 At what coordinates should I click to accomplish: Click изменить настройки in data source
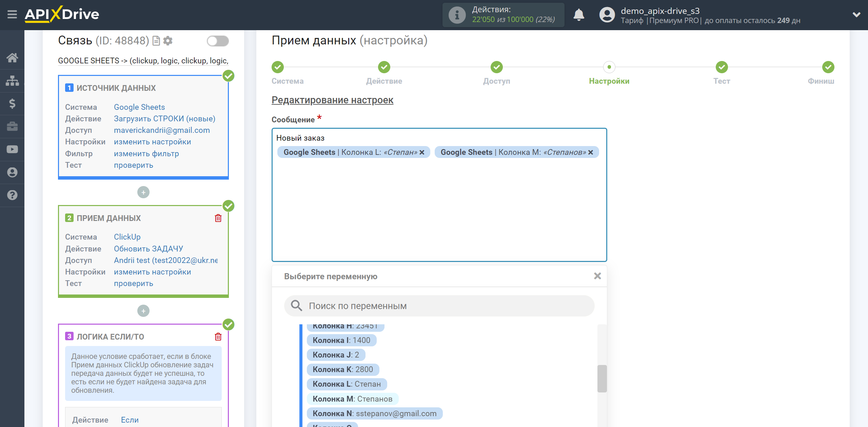pos(152,142)
